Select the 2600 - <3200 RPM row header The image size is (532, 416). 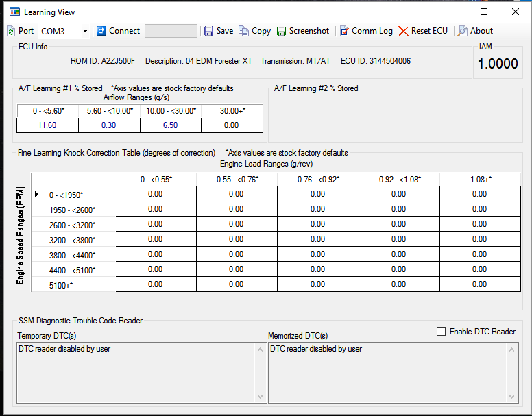pyautogui.click(x=73, y=225)
